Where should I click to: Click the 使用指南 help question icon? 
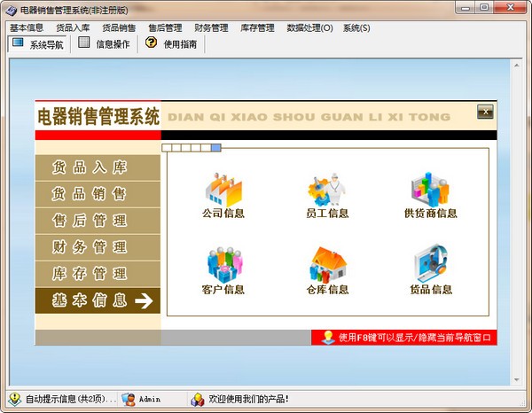(152, 43)
